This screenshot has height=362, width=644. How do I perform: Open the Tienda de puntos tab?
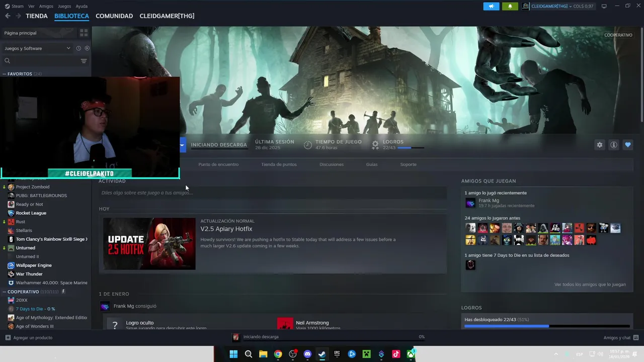(279, 164)
